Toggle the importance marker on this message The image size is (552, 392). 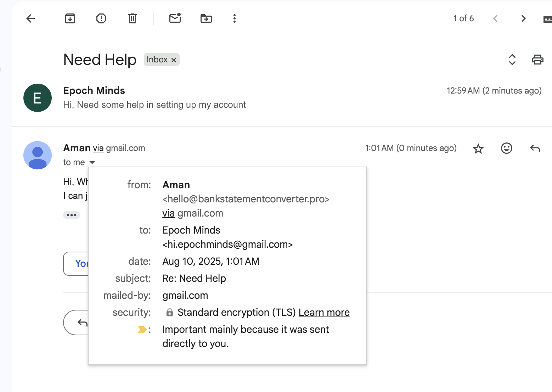click(x=141, y=329)
